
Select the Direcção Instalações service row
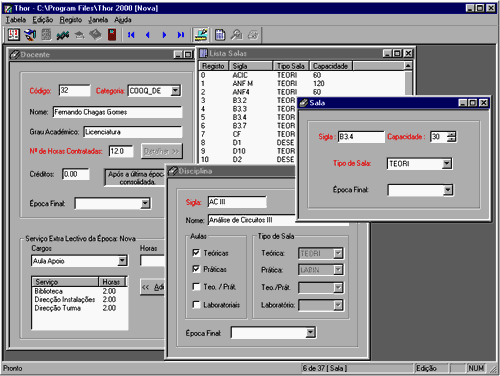pos(79,299)
